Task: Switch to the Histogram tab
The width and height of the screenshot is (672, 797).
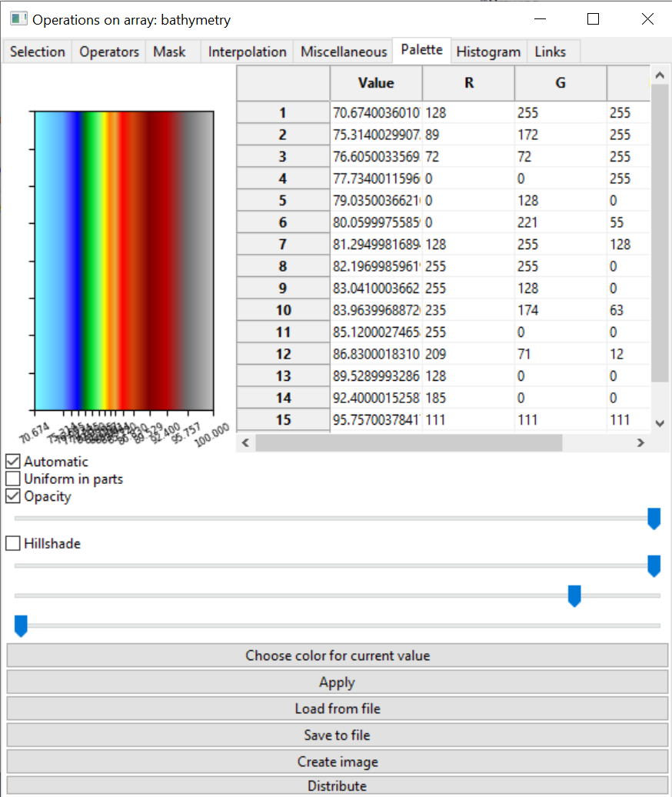Action: [x=488, y=52]
